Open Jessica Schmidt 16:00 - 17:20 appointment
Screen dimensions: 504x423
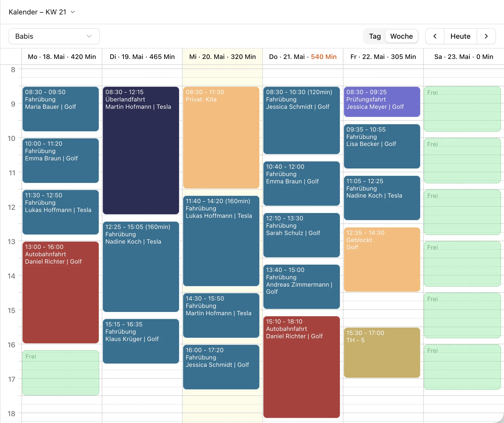tap(221, 367)
